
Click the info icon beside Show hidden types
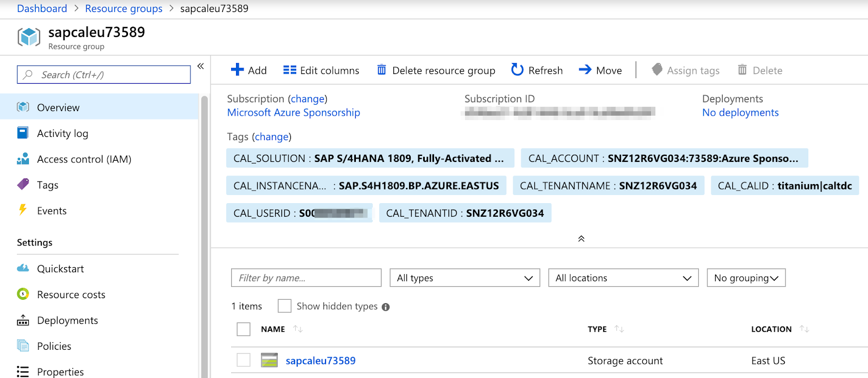386,307
